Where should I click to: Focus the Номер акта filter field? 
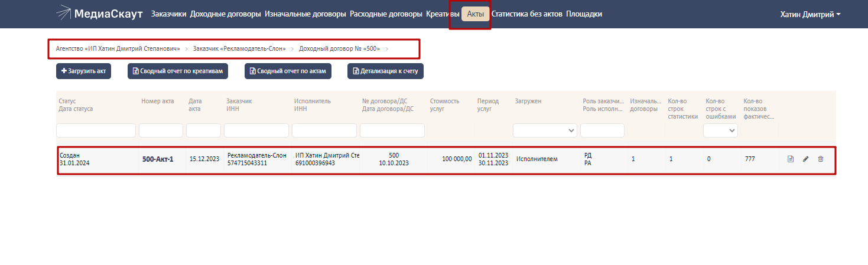click(x=161, y=130)
